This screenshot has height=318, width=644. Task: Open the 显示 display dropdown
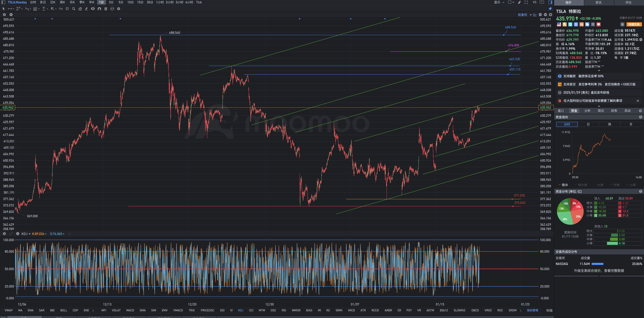pos(499,2)
